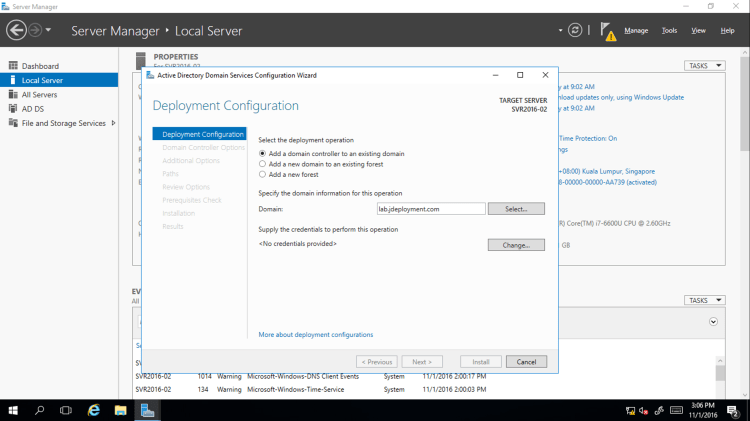Click the Task View taskbar icon

point(66,410)
